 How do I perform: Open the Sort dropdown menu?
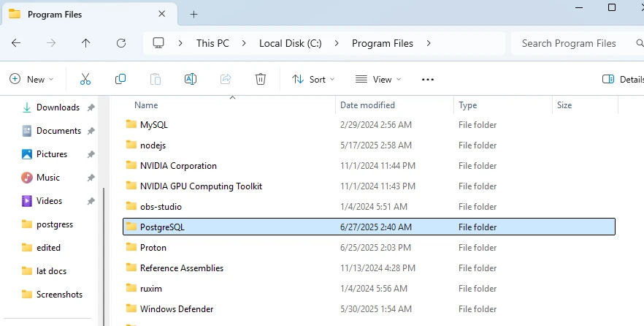point(313,80)
